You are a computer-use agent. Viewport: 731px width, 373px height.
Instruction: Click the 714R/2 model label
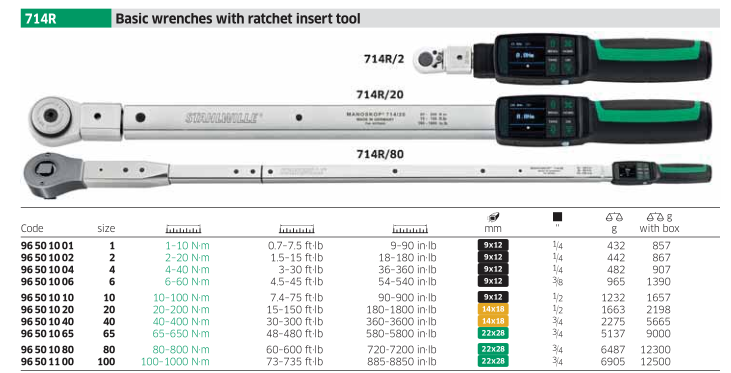[x=384, y=59]
